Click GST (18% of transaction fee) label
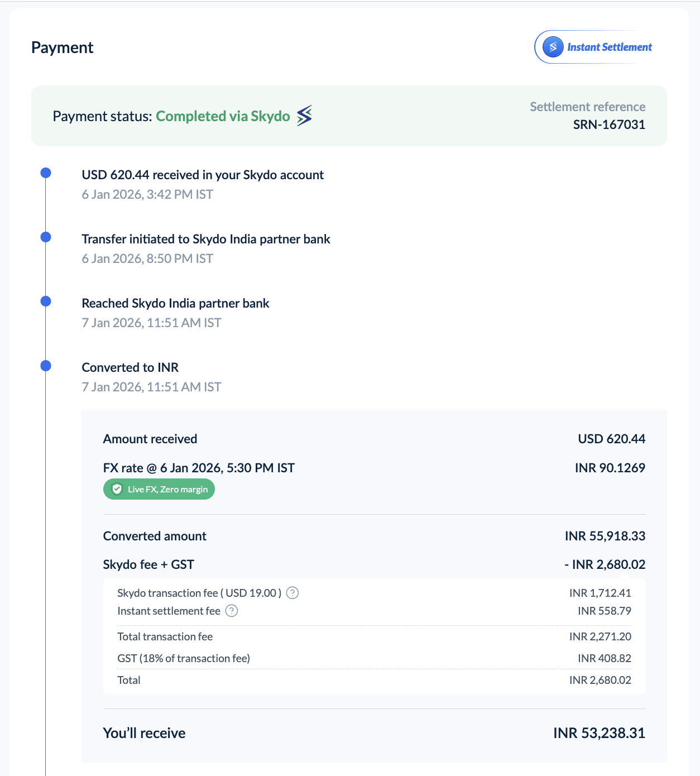The height and width of the screenshot is (776, 700). point(184,658)
